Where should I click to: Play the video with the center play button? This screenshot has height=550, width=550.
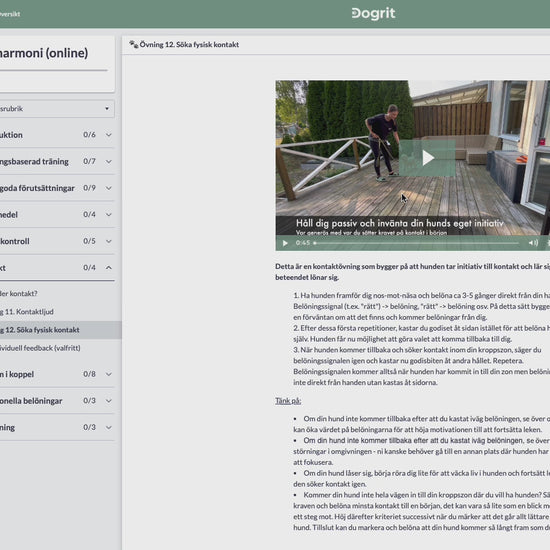coord(427,158)
